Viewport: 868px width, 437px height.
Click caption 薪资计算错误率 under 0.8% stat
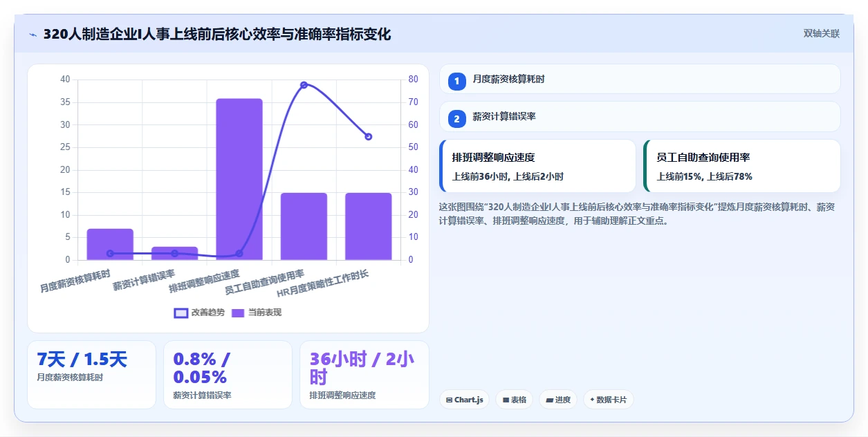click(x=202, y=396)
